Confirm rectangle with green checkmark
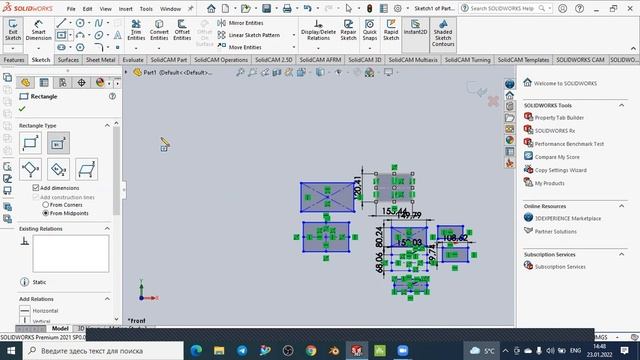 tap(22, 109)
